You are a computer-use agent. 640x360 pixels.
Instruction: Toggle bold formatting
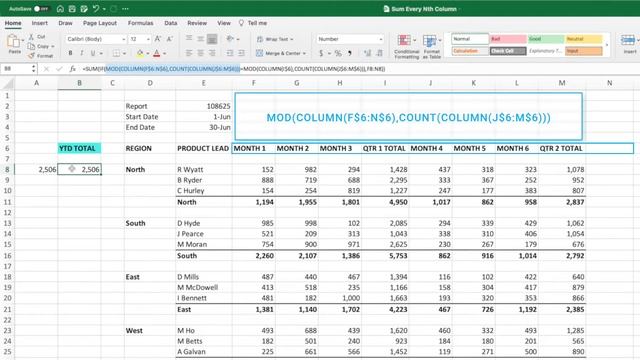pos(70,53)
